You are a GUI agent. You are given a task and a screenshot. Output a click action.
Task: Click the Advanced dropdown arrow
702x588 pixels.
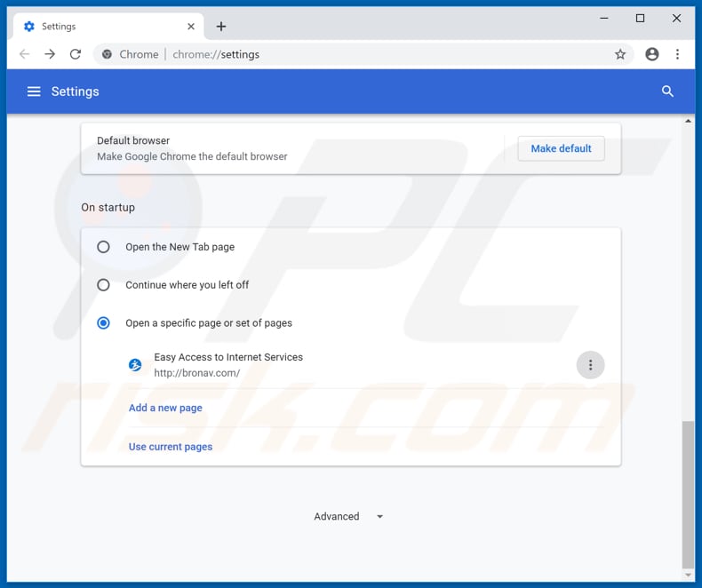(379, 516)
